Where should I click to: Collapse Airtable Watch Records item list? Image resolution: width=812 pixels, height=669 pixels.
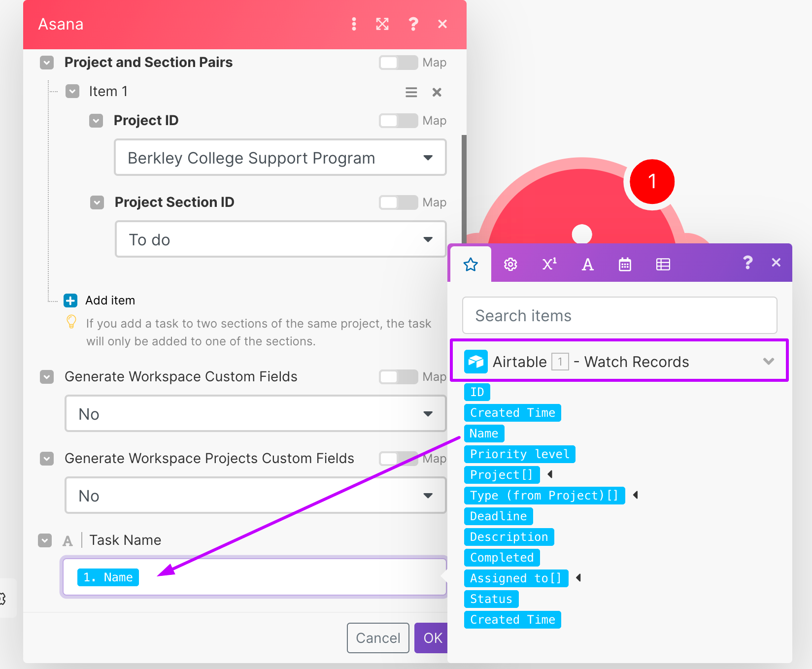click(x=768, y=362)
